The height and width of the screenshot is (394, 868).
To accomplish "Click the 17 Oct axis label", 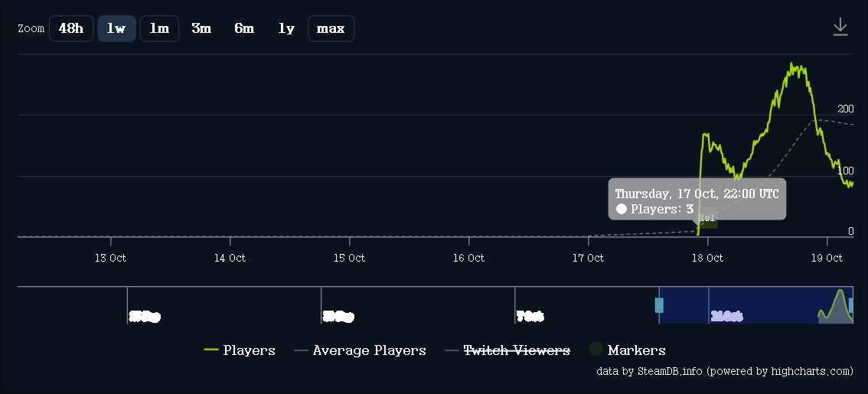I will [x=588, y=258].
